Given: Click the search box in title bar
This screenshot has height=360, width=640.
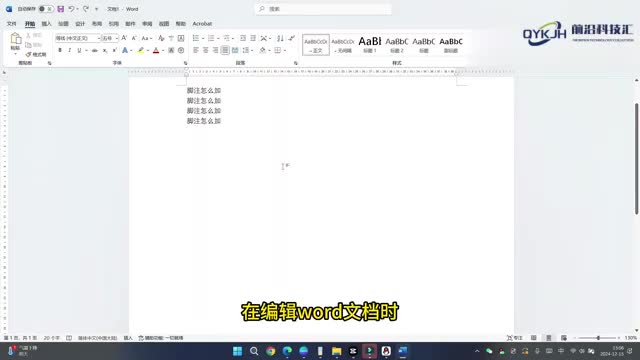Looking at the screenshot, I should coord(323,9).
